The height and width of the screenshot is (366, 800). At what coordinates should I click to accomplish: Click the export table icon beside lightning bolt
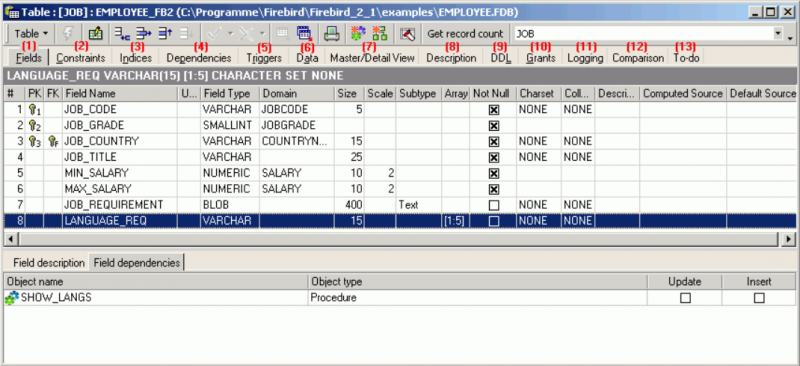click(95, 34)
